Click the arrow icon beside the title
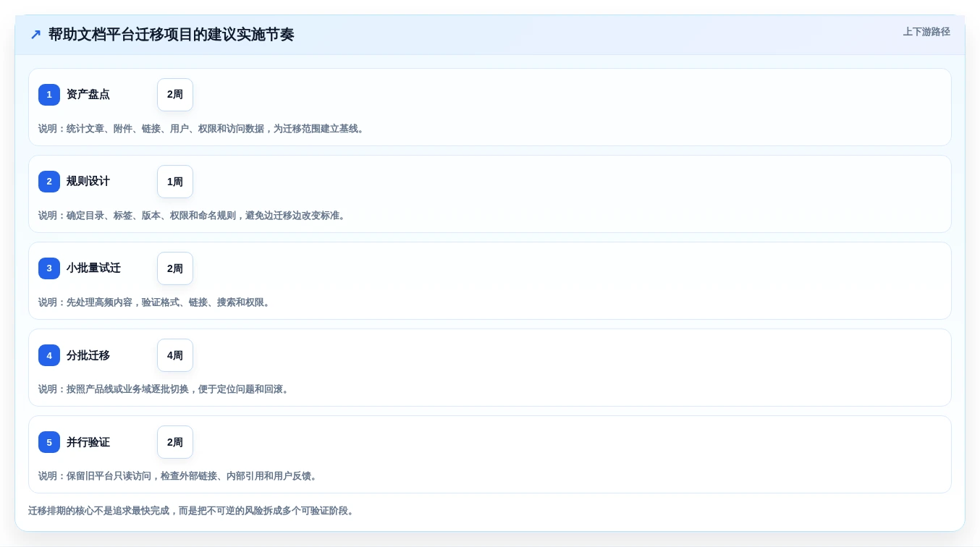980x547 pixels. coord(35,35)
